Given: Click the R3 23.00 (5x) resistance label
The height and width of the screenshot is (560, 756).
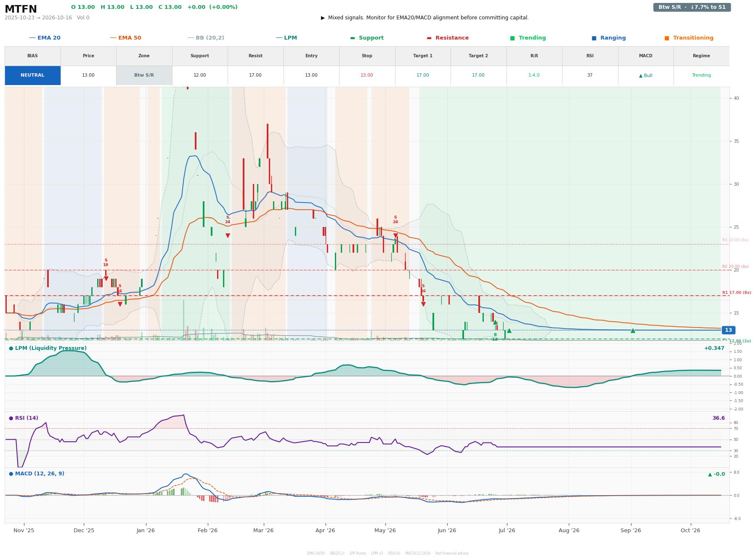Looking at the screenshot, I should click(735, 240).
